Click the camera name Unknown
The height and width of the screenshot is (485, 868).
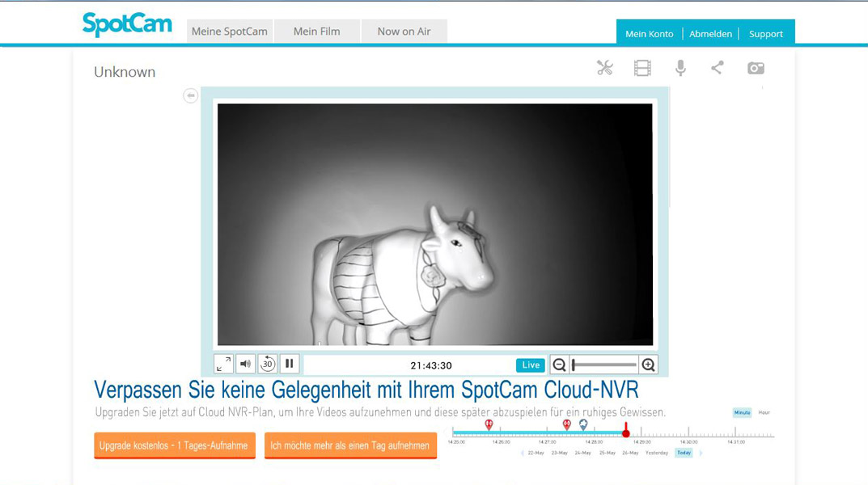coord(125,72)
